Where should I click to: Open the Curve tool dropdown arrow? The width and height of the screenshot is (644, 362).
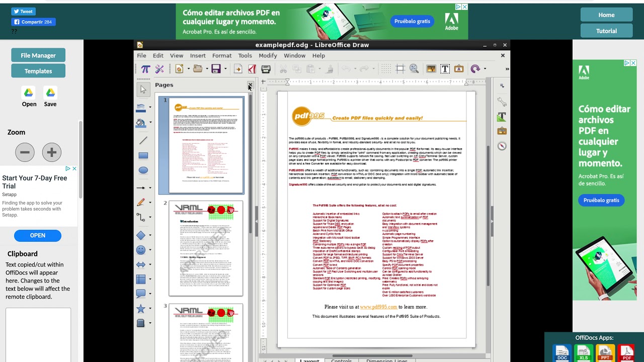tap(150, 202)
